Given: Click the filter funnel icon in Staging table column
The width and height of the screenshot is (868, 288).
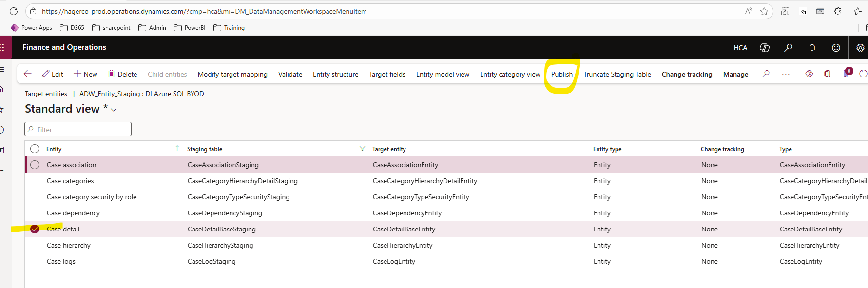Looking at the screenshot, I should coord(362,149).
